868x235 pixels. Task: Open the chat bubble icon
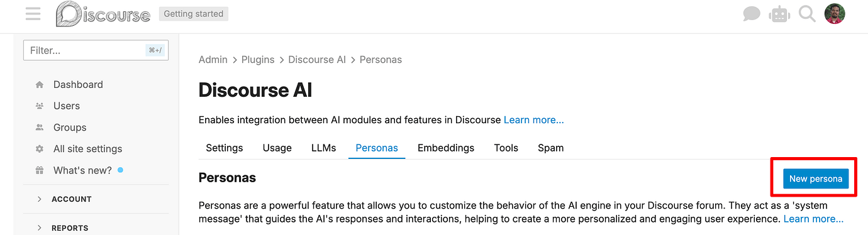point(752,14)
